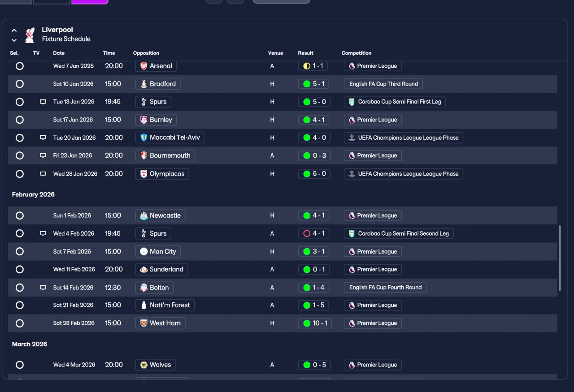The height and width of the screenshot is (392, 574).
Task: Select the Wolves fixture radio button
Action: click(x=20, y=365)
